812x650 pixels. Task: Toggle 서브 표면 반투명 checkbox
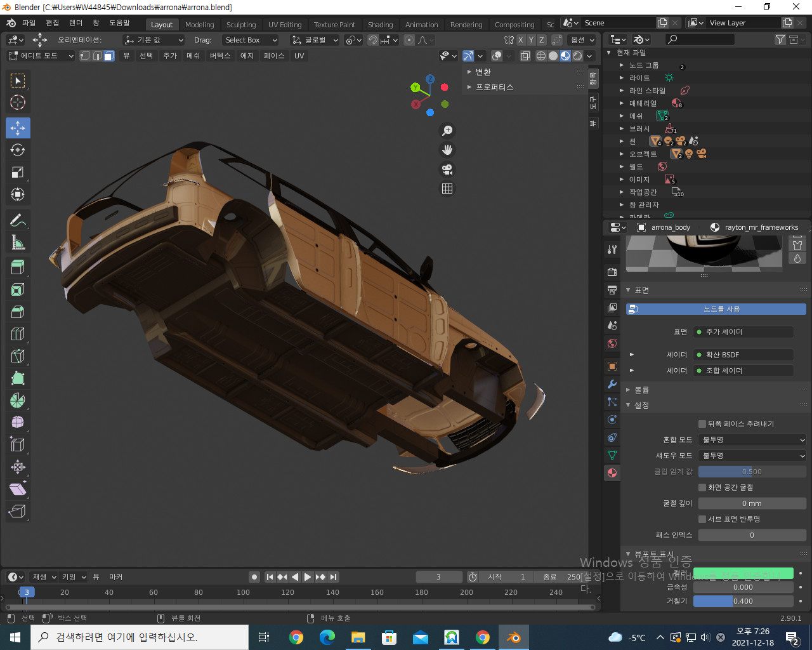[x=702, y=519]
